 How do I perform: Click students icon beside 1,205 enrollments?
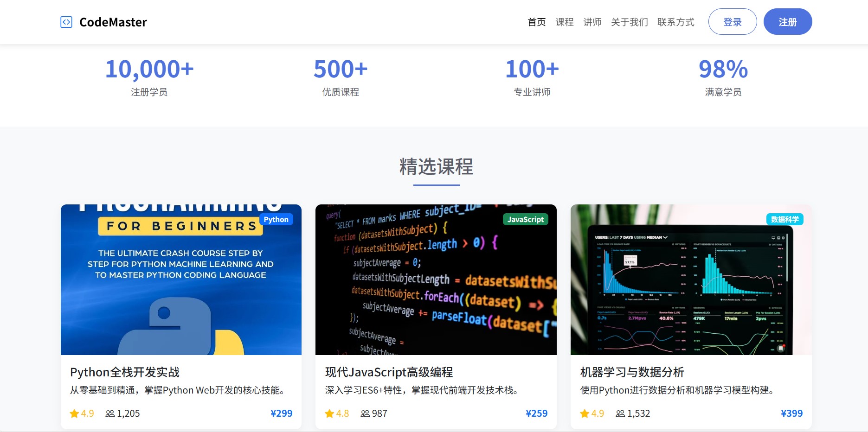(x=110, y=413)
